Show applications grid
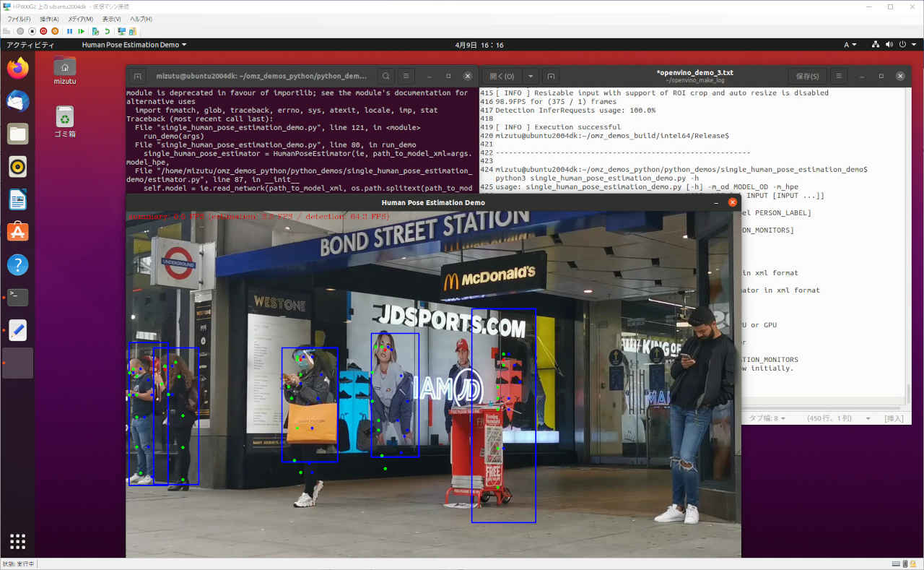Screen dimensions: 924x570 [18, 541]
